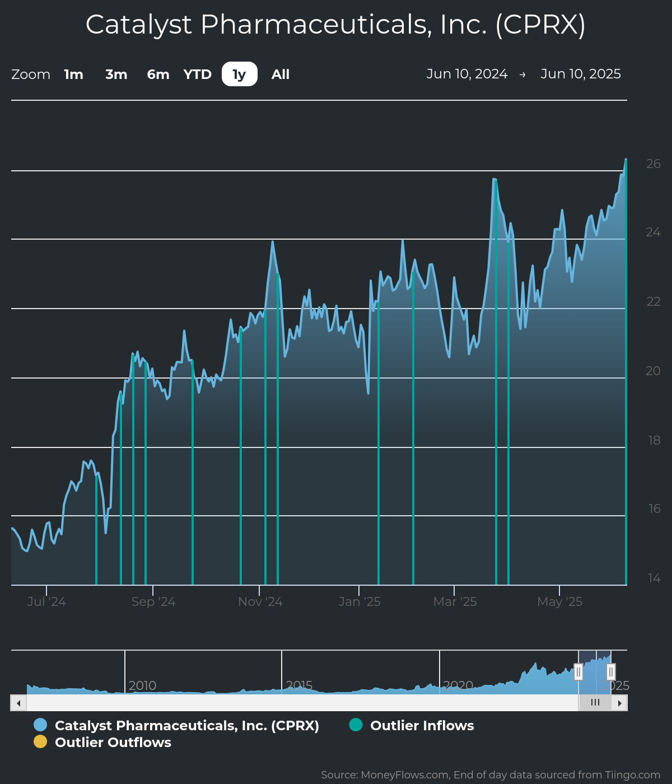Click the navigator scrollbar thumb
The width and height of the screenshot is (672, 784).
click(x=595, y=703)
